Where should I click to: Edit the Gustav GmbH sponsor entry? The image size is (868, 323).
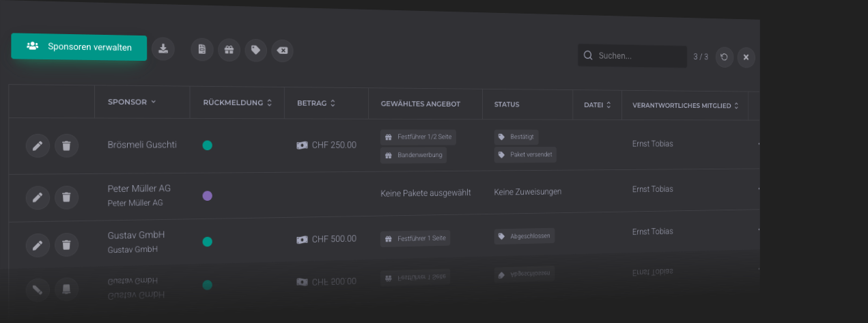38,245
